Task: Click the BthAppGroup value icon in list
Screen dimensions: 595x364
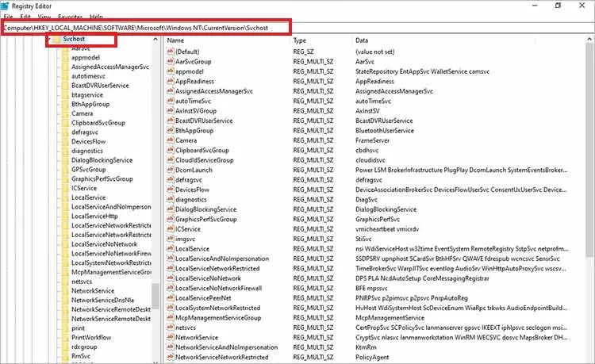Action: click(x=170, y=130)
